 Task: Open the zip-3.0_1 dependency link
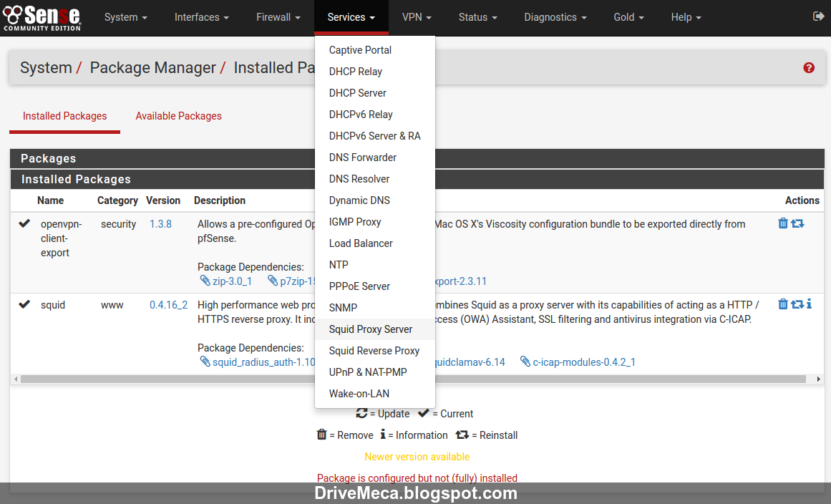(x=232, y=281)
